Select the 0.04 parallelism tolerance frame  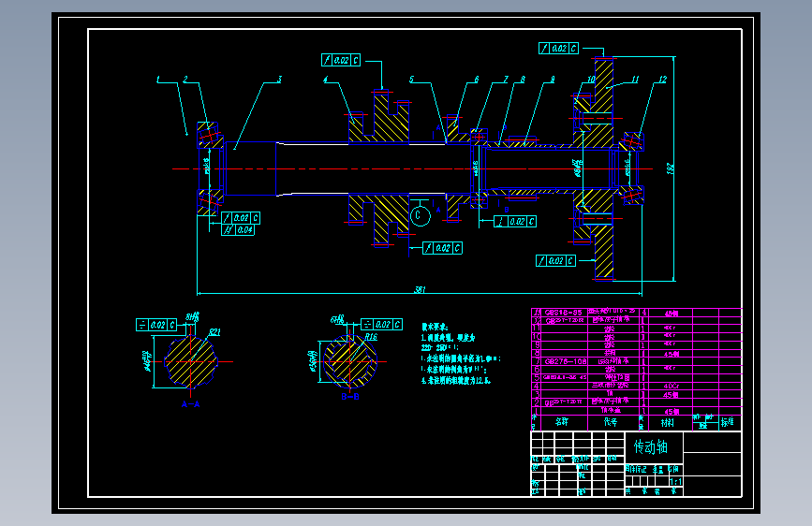(x=238, y=230)
